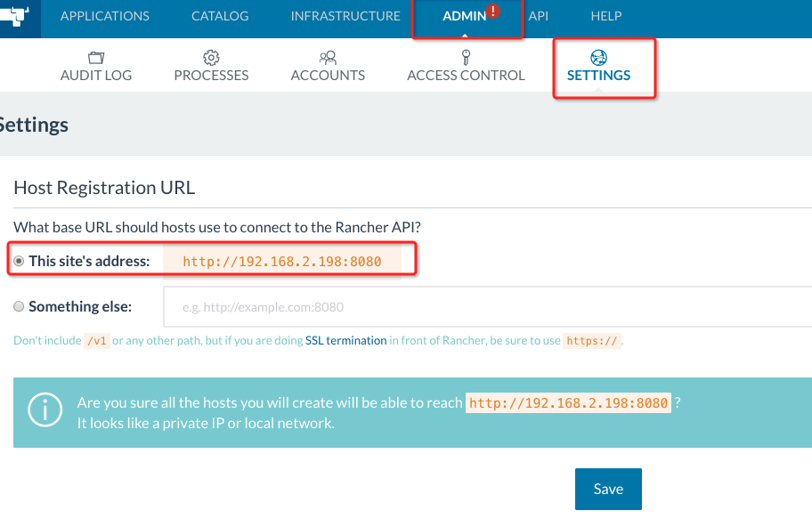Select the 'This site's address' radio button

coord(19,261)
